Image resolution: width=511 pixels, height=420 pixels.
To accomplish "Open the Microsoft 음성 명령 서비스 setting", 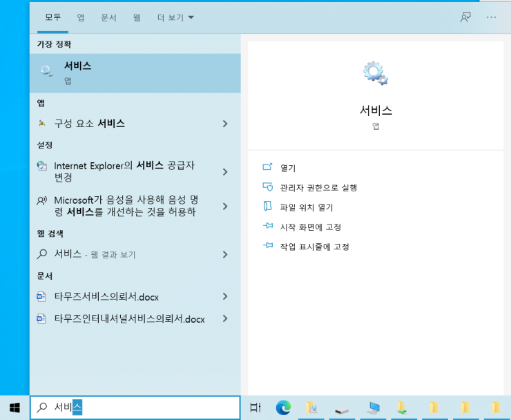I will 135,206.
